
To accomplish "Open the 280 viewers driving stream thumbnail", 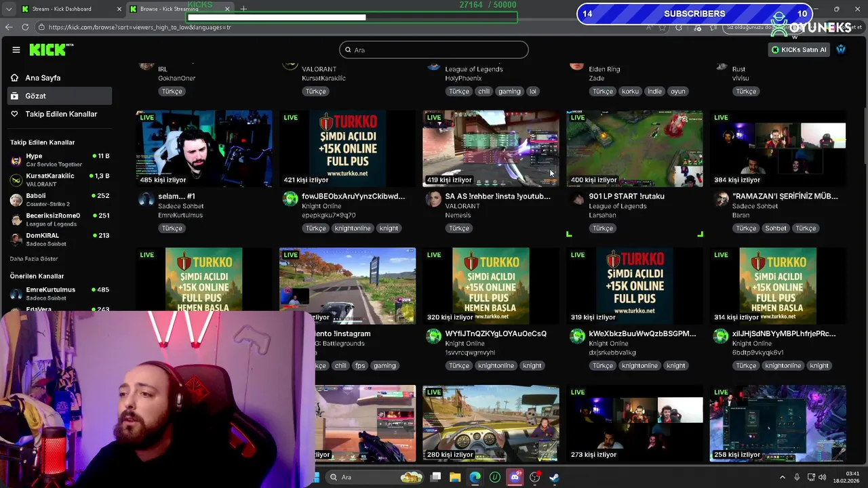I will (x=491, y=424).
